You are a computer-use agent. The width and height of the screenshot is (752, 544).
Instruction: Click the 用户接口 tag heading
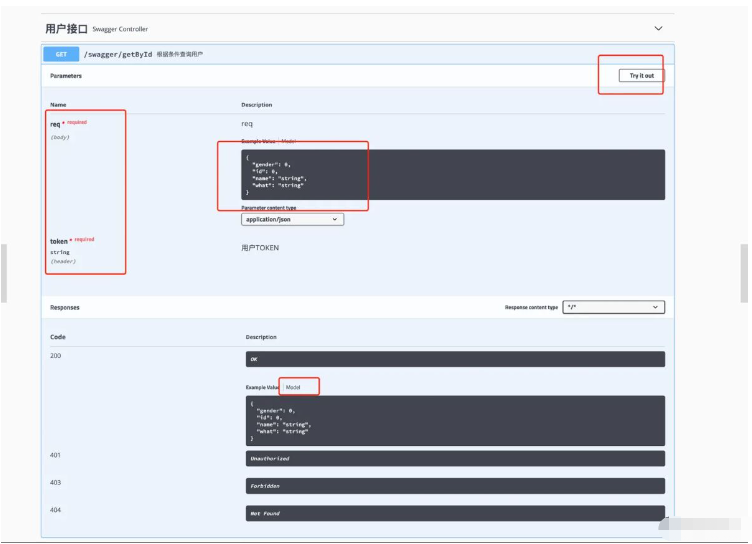tap(67, 29)
